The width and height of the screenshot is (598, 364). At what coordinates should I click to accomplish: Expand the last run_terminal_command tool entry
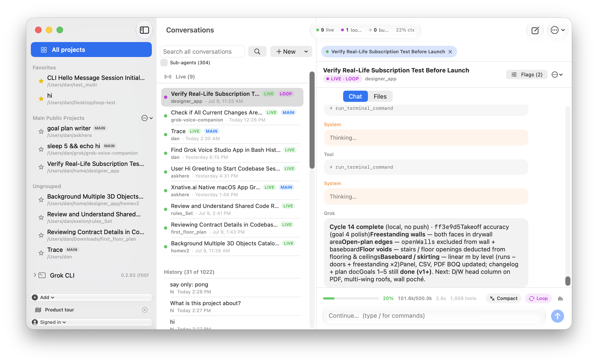[x=426, y=167]
